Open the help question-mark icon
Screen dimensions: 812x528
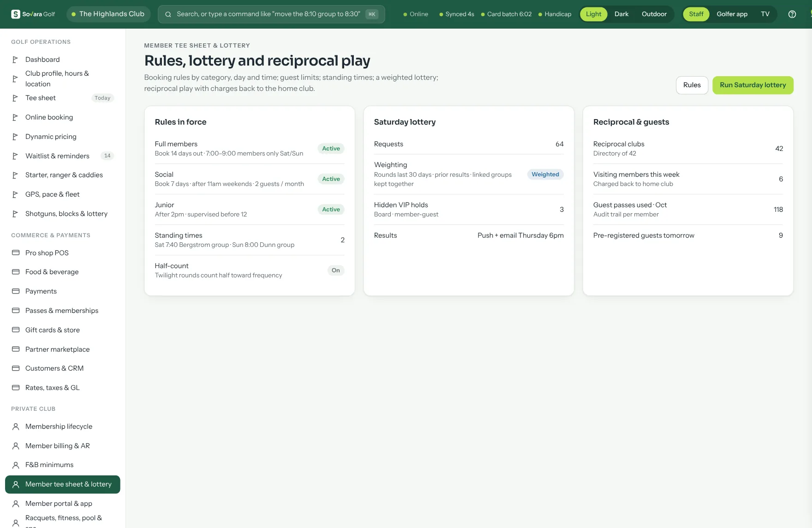coord(792,14)
